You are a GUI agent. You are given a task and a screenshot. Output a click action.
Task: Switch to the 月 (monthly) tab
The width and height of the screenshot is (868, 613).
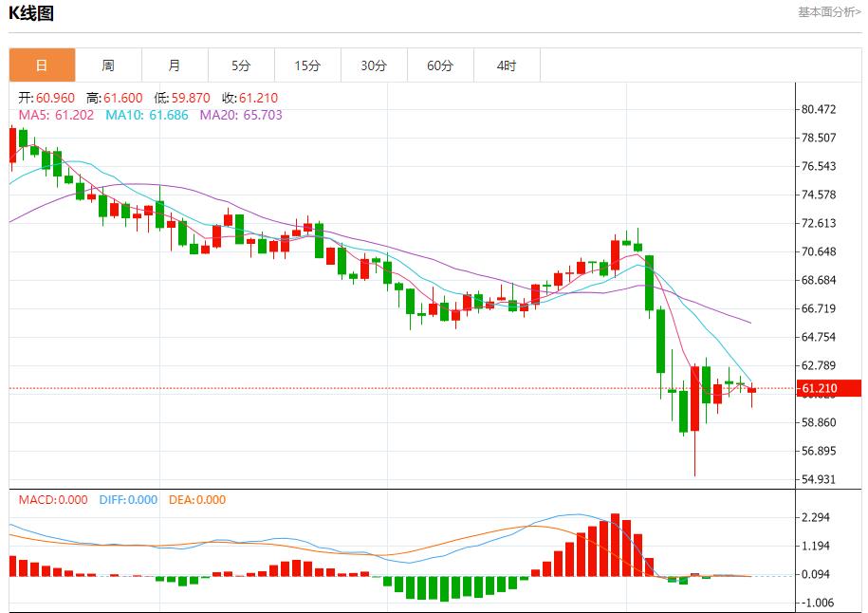(174, 65)
